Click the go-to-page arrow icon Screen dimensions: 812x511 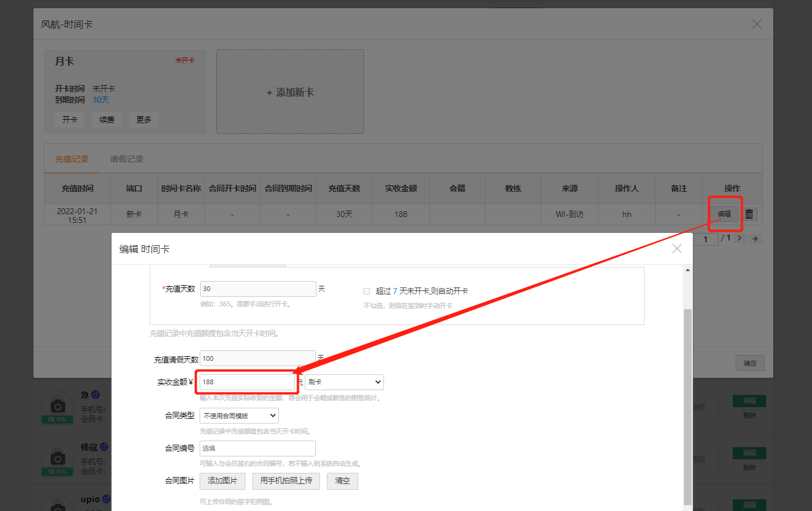tap(755, 239)
